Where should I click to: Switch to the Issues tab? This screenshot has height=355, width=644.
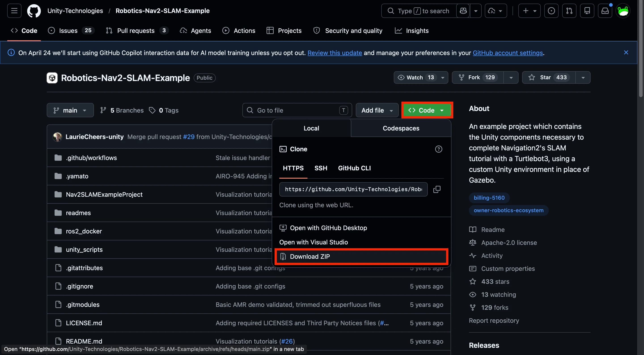click(x=71, y=30)
